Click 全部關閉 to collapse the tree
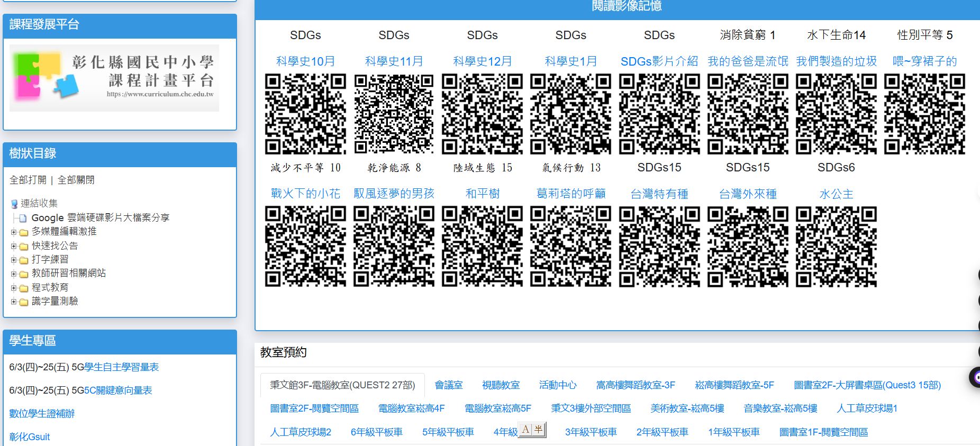This screenshot has width=980, height=446. click(x=76, y=180)
